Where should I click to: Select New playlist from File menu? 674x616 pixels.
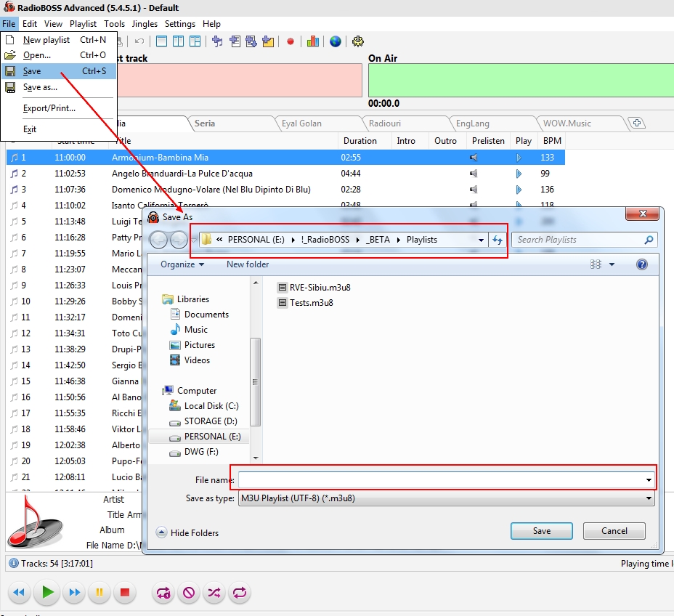59,39
